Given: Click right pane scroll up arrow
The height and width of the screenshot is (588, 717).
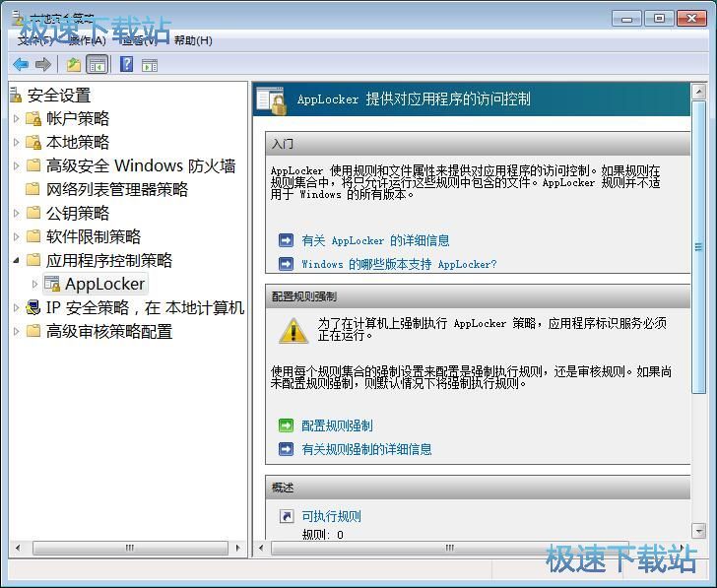Looking at the screenshot, I should pos(698,92).
